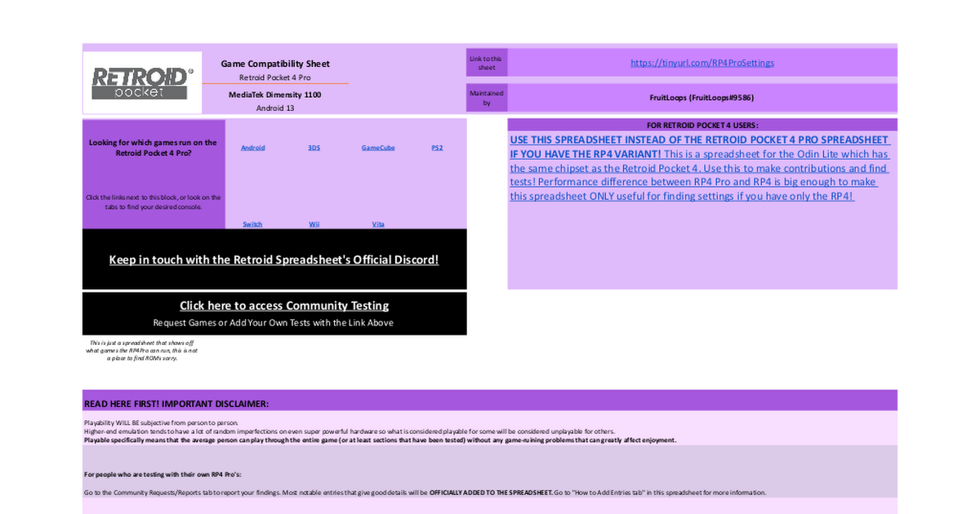980x514 pixels.
Task: Select the 'Maintained by' label
Action: click(x=487, y=98)
